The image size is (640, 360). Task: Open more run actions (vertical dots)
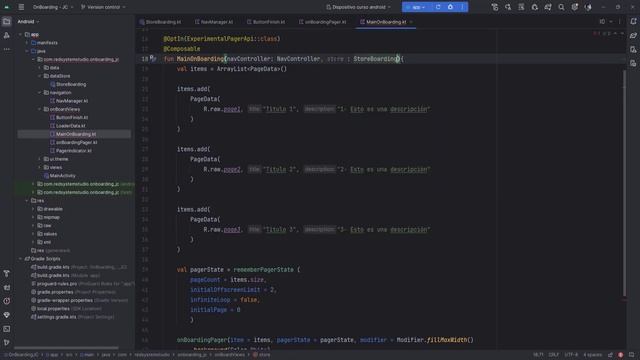(x=462, y=7)
